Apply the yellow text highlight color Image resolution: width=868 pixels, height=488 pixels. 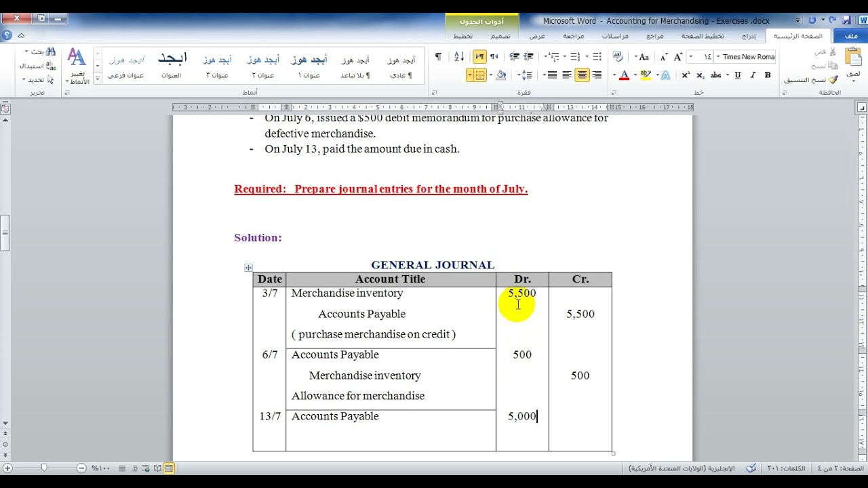click(x=646, y=75)
